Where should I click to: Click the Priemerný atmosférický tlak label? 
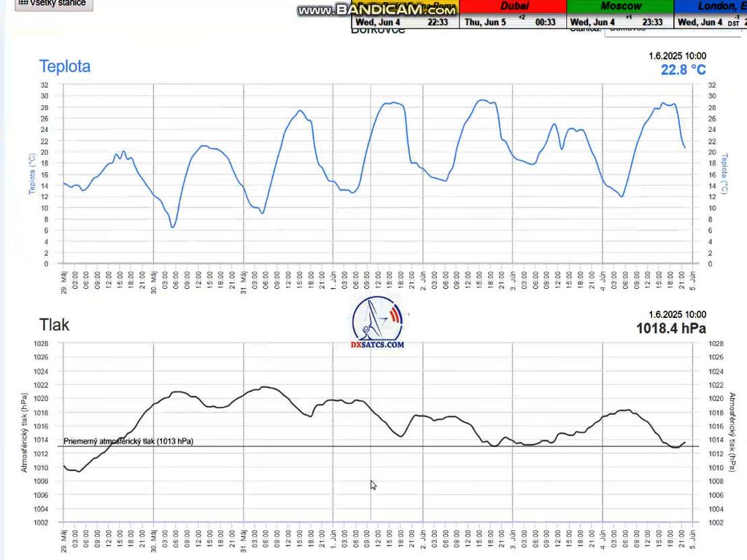[x=128, y=441]
